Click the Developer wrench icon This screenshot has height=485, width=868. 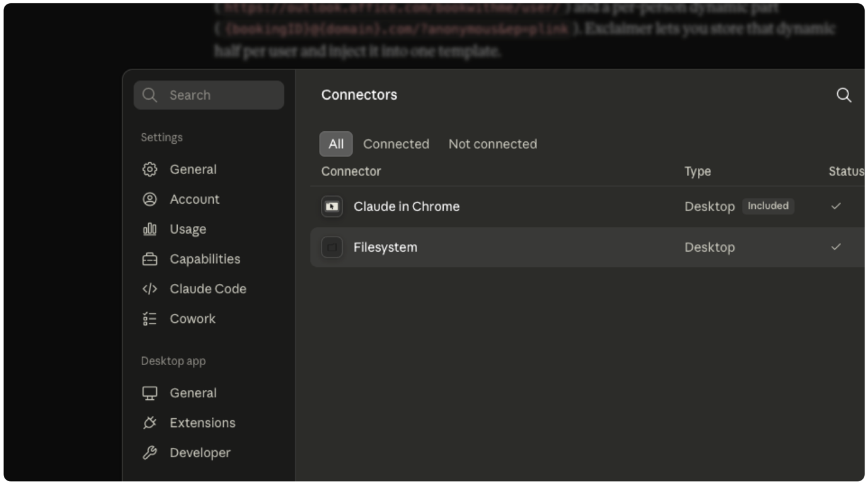[149, 453]
